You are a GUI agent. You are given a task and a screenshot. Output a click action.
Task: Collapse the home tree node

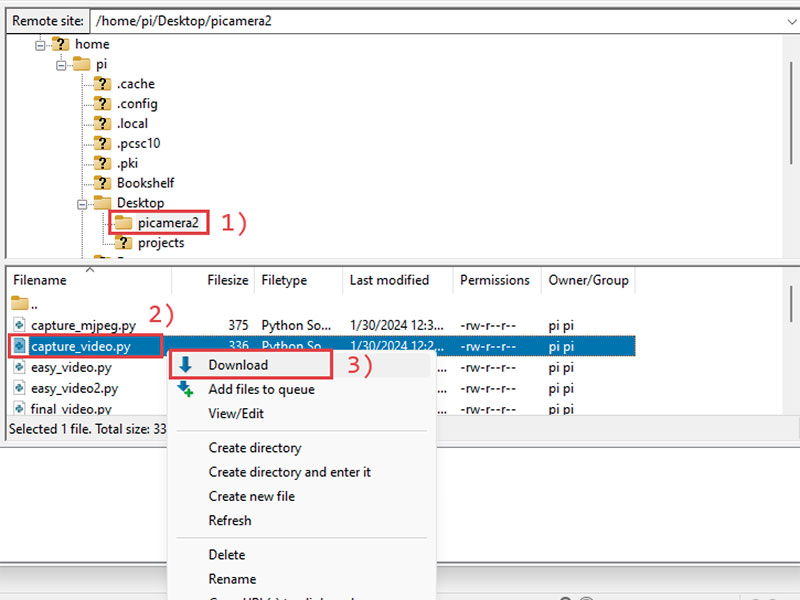[40, 44]
